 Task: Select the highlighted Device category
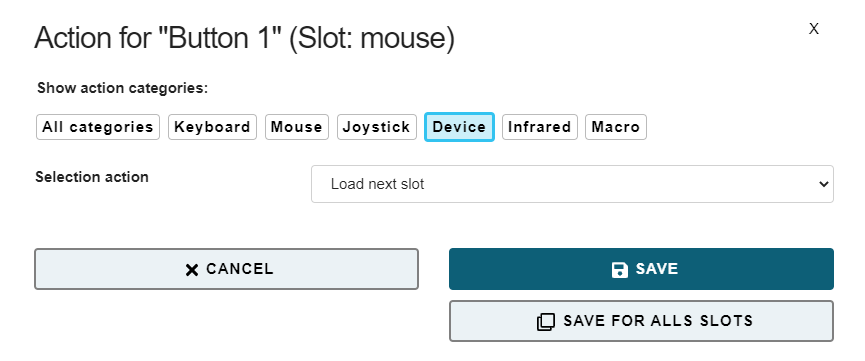pyautogui.click(x=459, y=127)
